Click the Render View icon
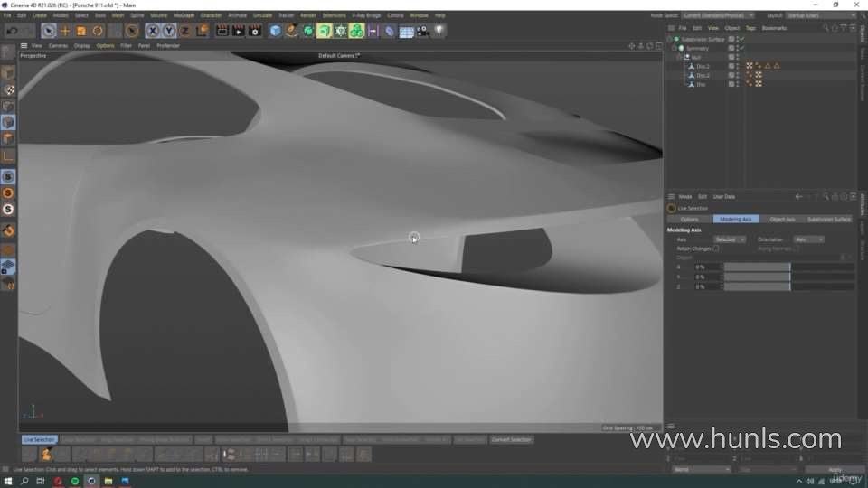 pyautogui.click(x=222, y=31)
